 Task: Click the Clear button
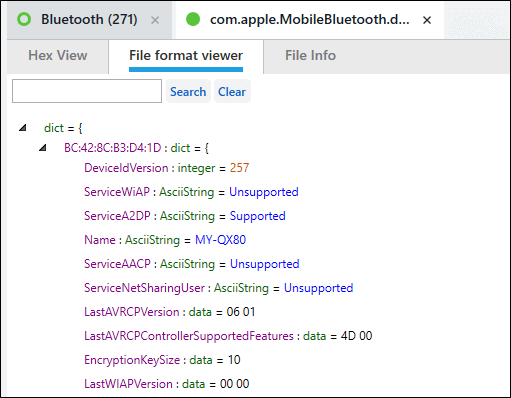(232, 91)
